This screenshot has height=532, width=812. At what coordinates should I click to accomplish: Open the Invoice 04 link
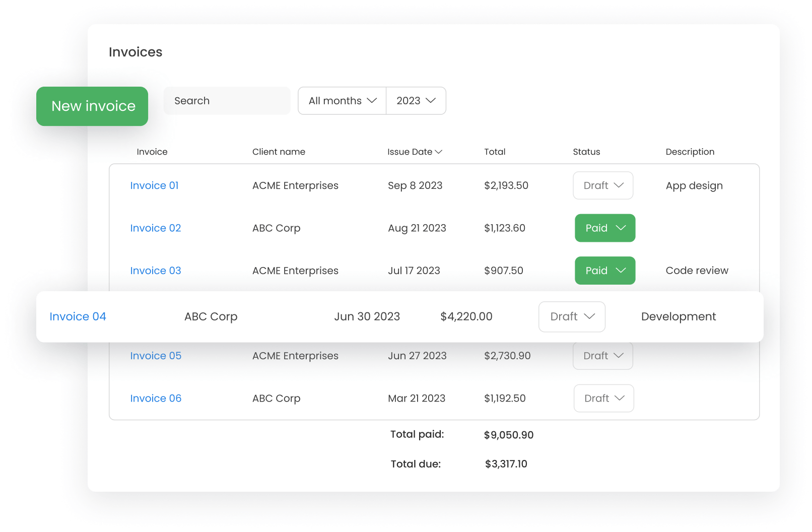78,316
